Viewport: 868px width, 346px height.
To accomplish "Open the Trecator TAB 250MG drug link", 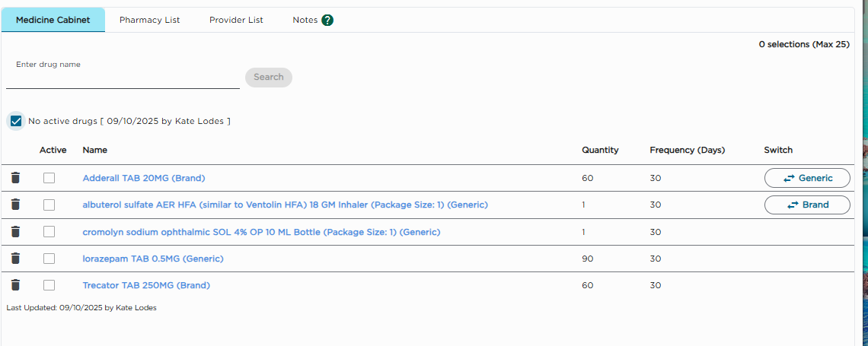I will 146,285.
